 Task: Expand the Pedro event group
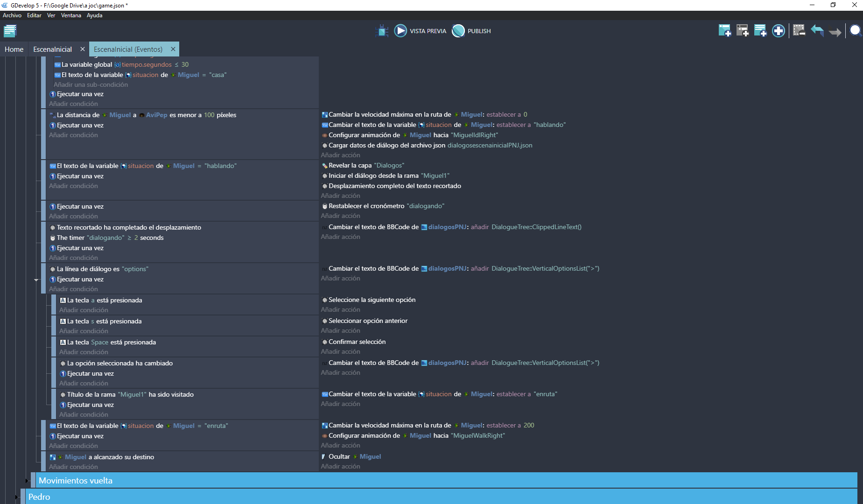pyautogui.click(x=17, y=497)
